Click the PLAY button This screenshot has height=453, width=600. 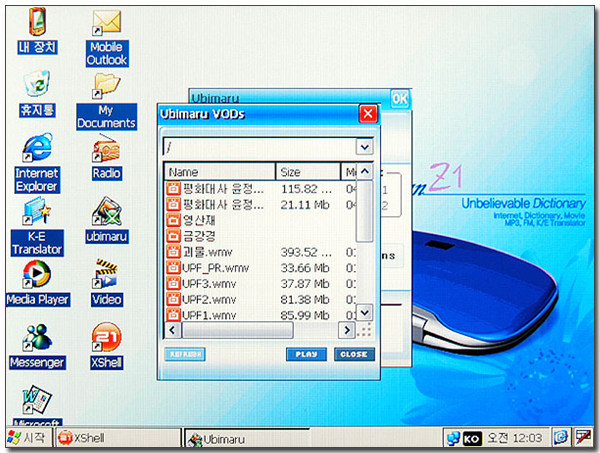click(307, 354)
